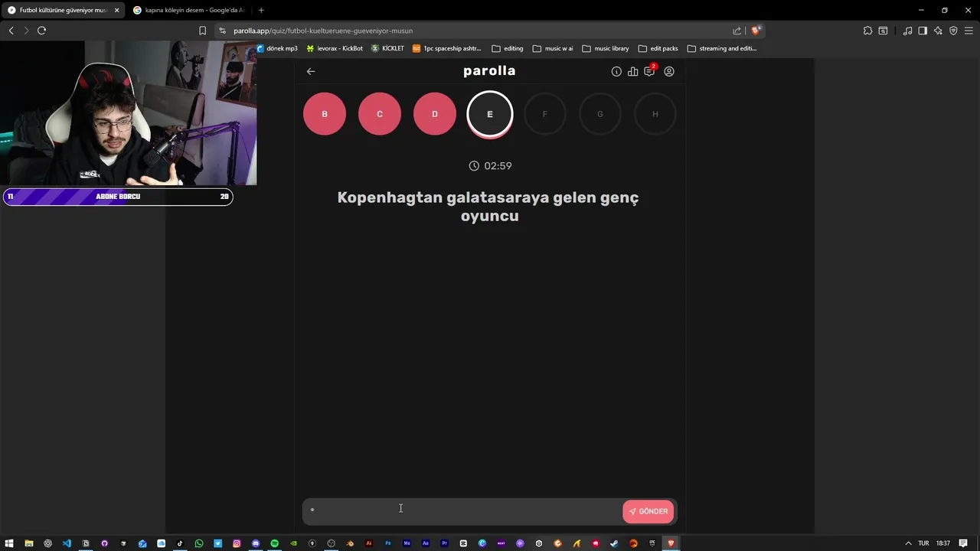Image resolution: width=980 pixels, height=551 pixels.
Task: Expand the streaming and editi... bookmarks folder
Action: coord(722,48)
